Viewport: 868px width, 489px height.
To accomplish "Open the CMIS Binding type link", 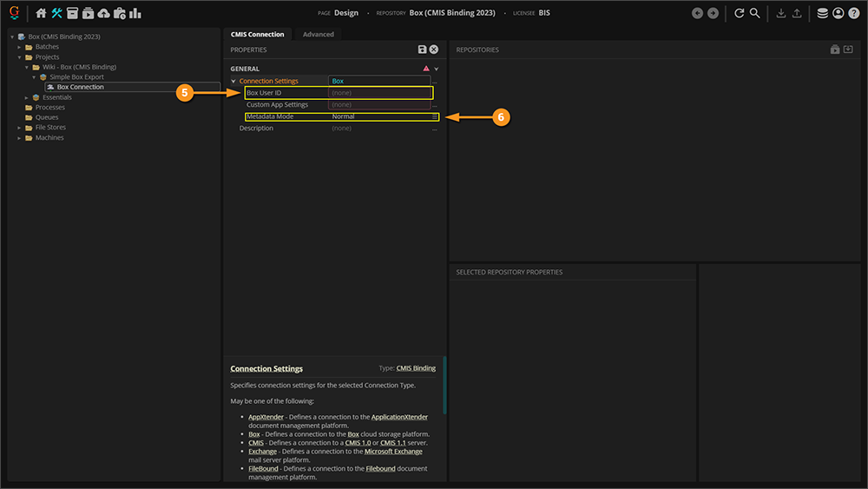I will (416, 368).
